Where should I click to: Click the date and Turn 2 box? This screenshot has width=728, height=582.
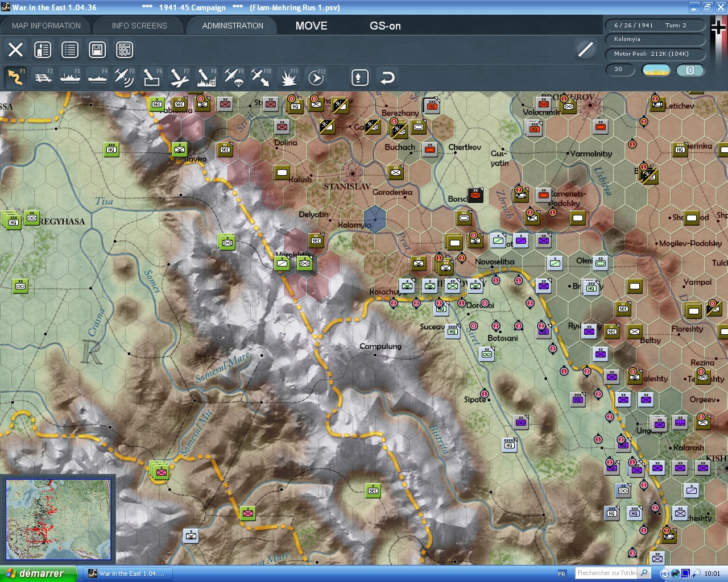(x=656, y=25)
